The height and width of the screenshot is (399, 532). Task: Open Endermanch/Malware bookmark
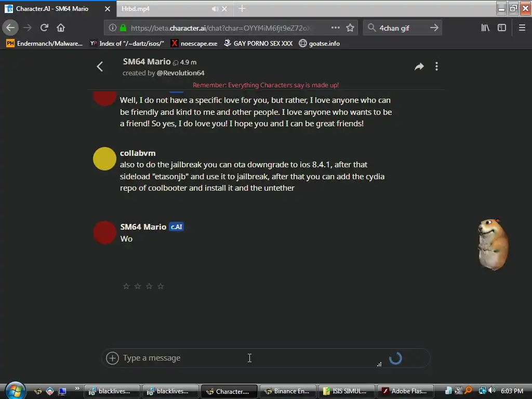coord(45,44)
